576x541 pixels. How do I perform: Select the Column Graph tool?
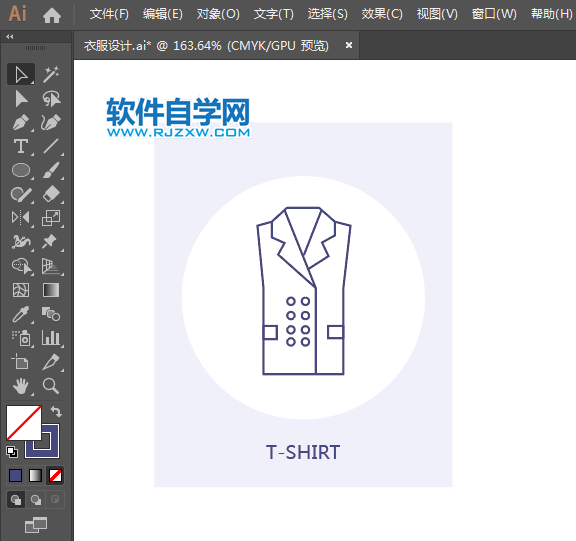coord(51,338)
